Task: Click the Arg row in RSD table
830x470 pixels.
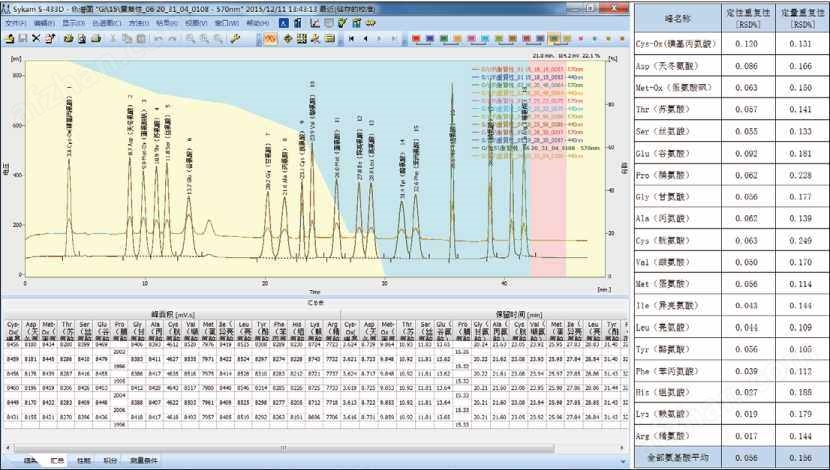Action: coord(732,436)
